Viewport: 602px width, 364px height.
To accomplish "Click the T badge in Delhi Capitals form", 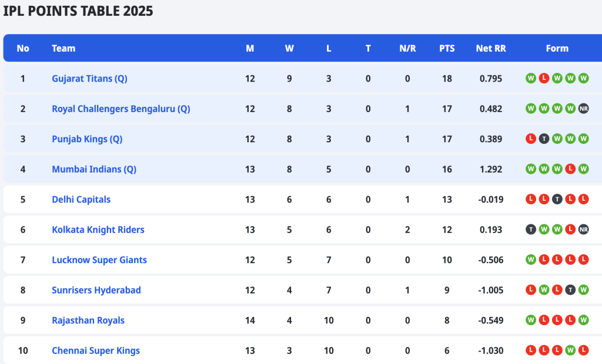I will (557, 199).
